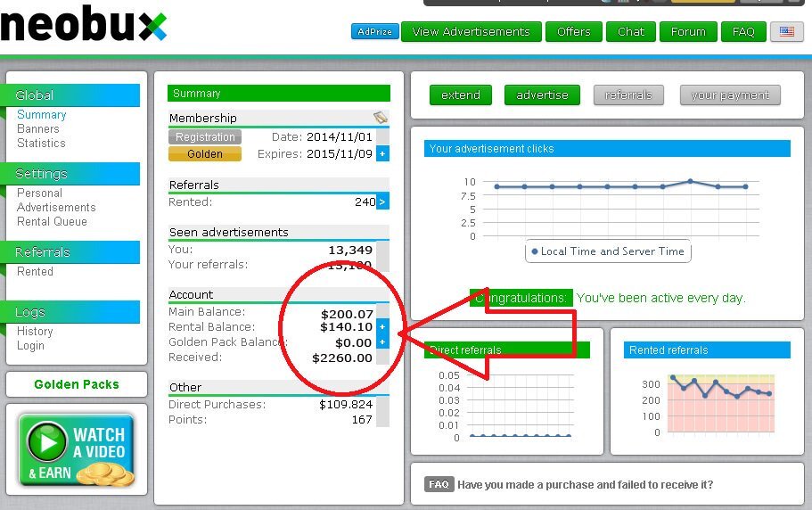Click Local Time and Server Time legend
This screenshot has width=812, height=510.
pyautogui.click(x=608, y=251)
